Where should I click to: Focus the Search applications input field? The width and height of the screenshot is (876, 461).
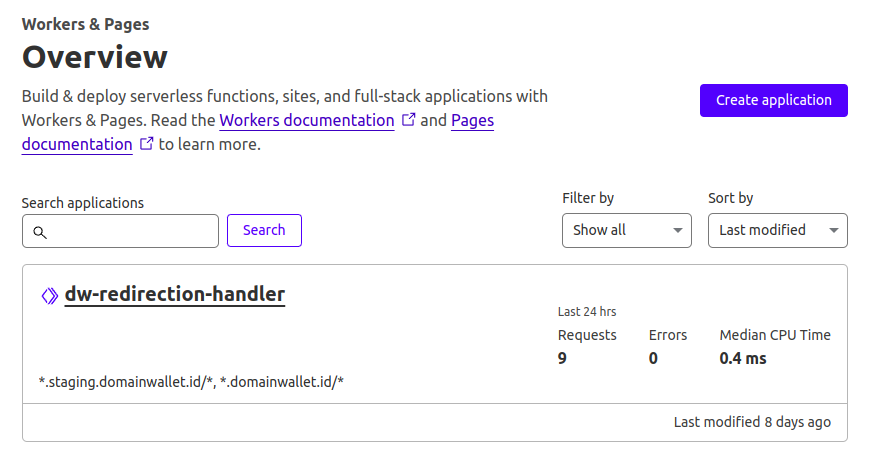(120, 231)
